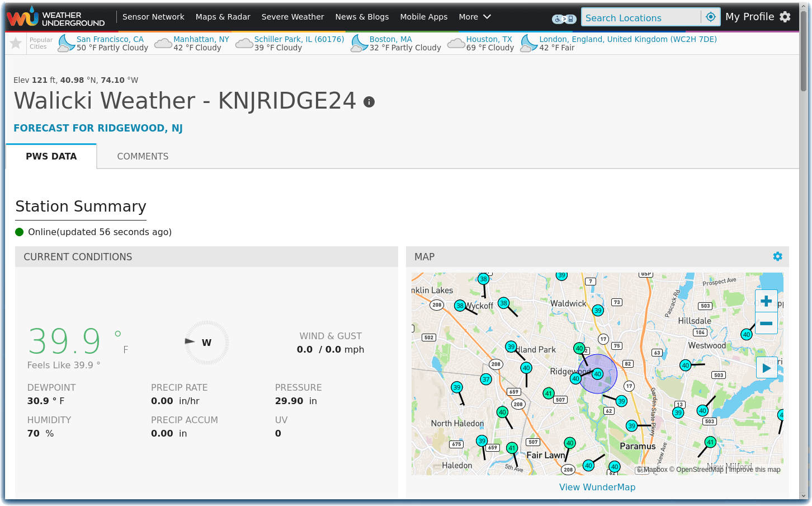Open the Sensor Network menu
The width and height of the screenshot is (812, 506).
click(x=153, y=17)
